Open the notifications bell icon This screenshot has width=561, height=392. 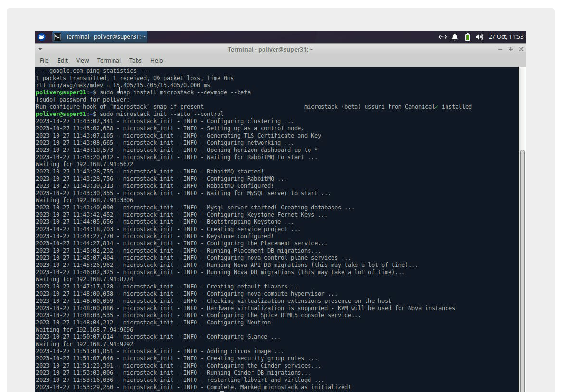455,37
